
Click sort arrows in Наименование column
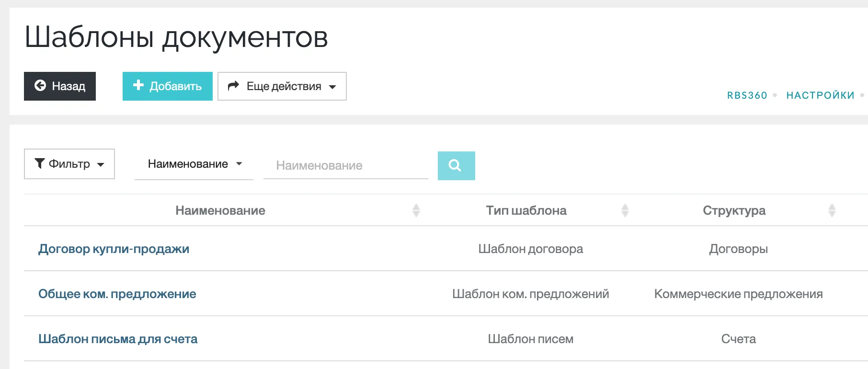pyautogui.click(x=416, y=210)
